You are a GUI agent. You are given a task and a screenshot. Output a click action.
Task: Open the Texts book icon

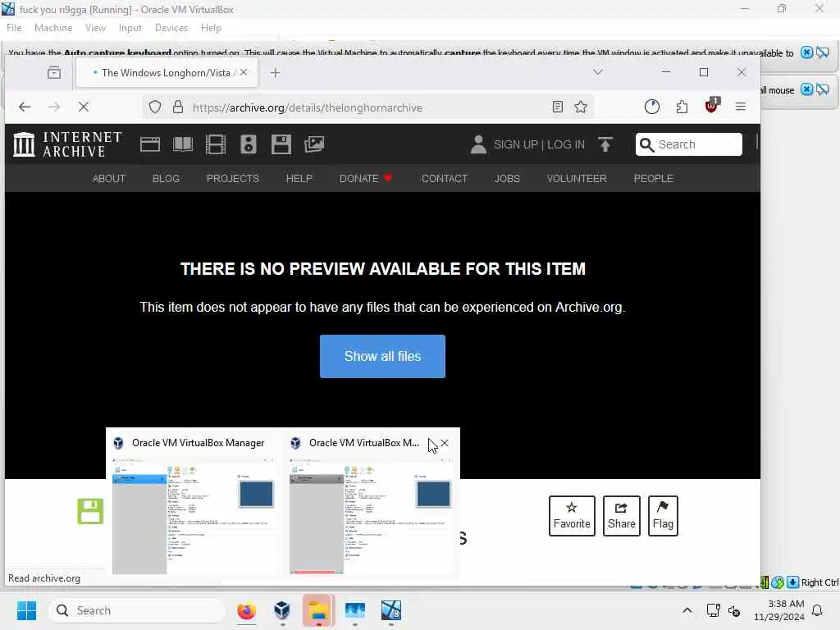pyautogui.click(x=183, y=144)
